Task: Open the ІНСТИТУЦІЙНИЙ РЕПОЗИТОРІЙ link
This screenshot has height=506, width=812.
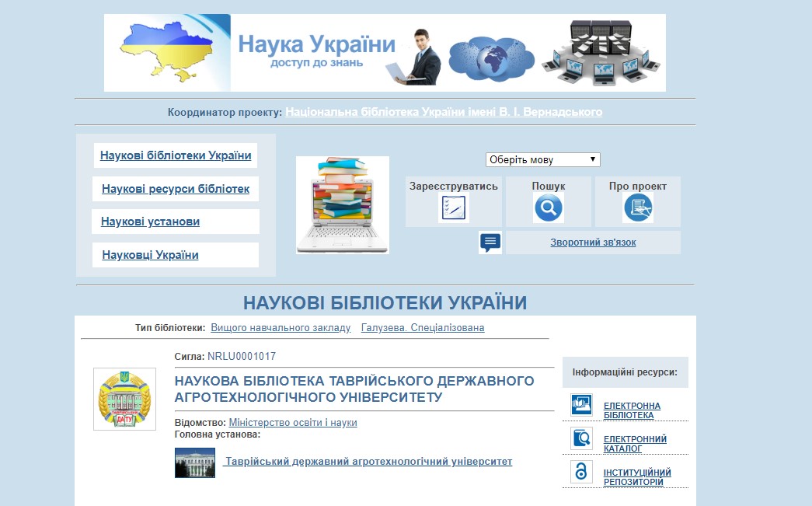Action: pyautogui.click(x=637, y=477)
